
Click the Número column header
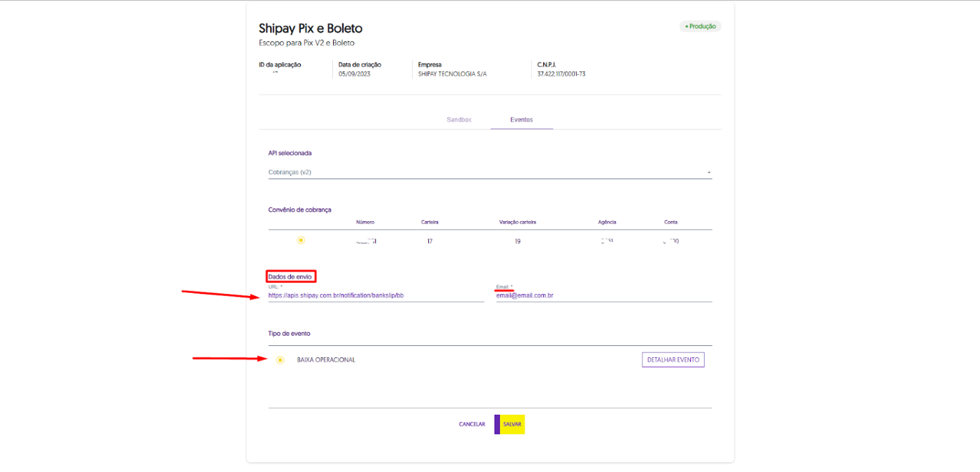(365, 223)
